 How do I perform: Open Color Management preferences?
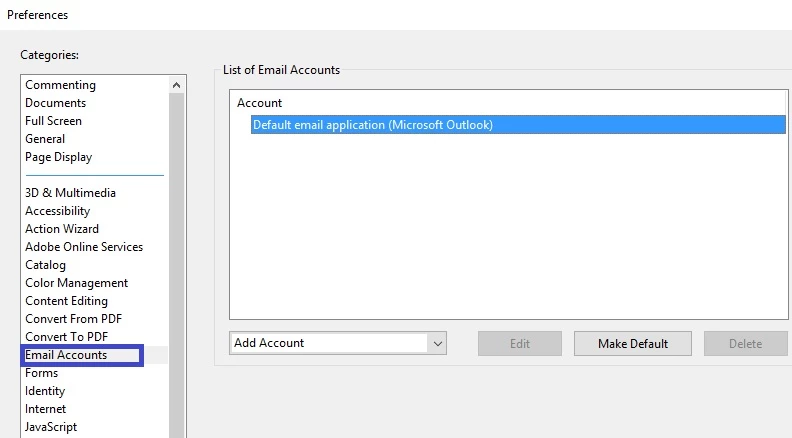coord(76,283)
